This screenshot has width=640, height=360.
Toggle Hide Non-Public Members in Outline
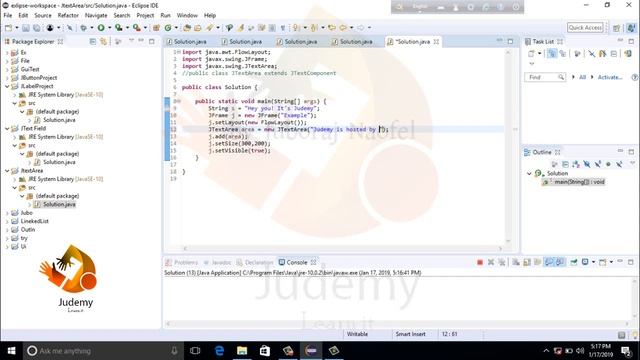608,164
